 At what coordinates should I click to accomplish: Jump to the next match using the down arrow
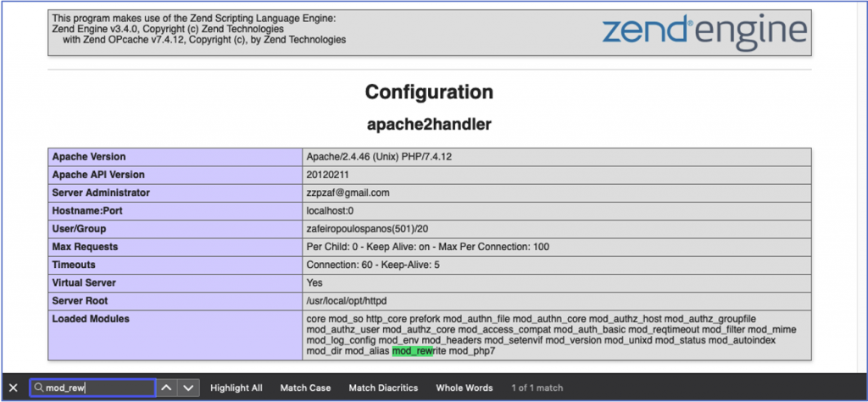(188, 388)
